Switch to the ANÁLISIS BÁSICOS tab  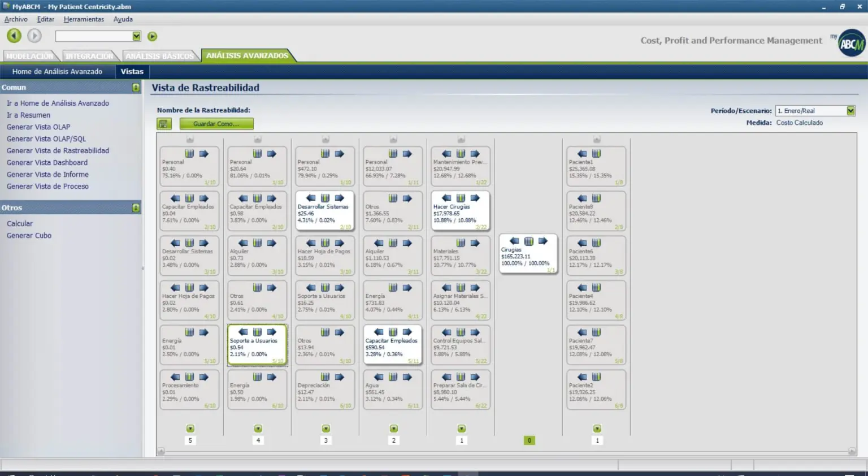point(159,56)
